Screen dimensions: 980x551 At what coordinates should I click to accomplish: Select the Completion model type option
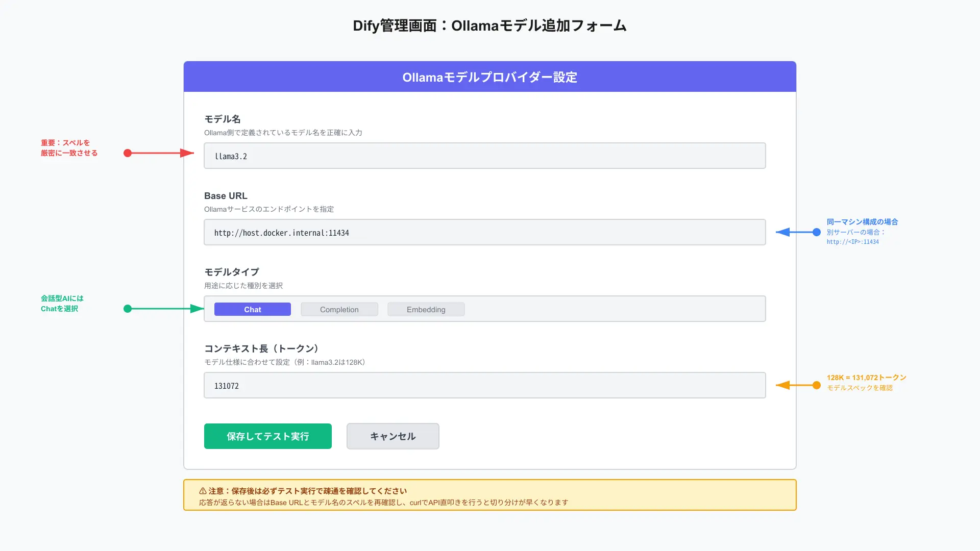pos(339,309)
